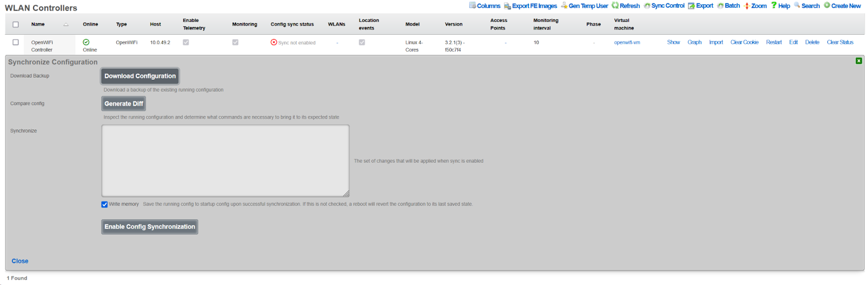This screenshot has height=285, width=868.
Task: Click the Close link at panel bottom
Action: click(20, 261)
